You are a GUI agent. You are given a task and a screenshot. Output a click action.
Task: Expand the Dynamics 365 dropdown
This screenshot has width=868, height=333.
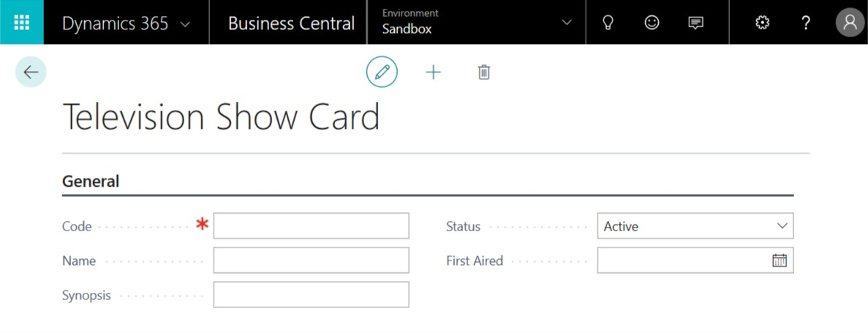127,23
